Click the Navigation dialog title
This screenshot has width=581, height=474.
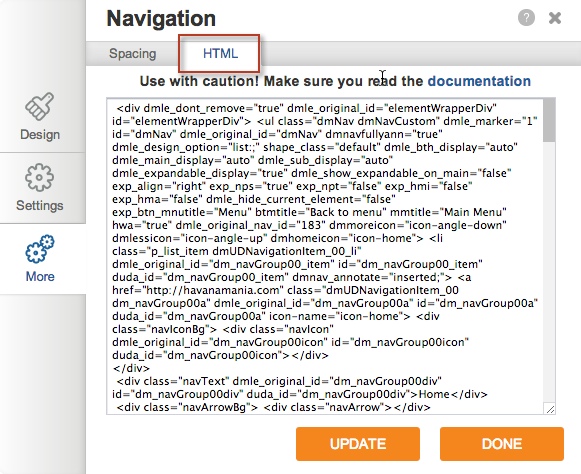[161, 18]
